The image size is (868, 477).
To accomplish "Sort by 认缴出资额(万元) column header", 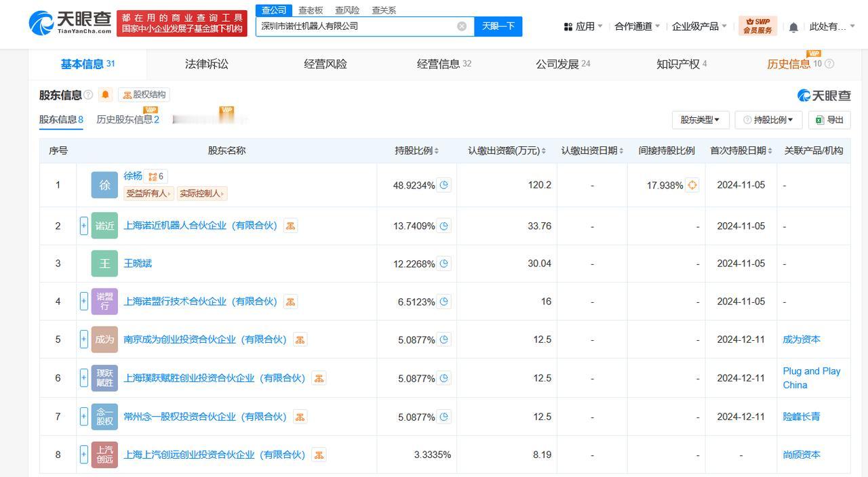I will pyautogui.click(x=507, y=150).
